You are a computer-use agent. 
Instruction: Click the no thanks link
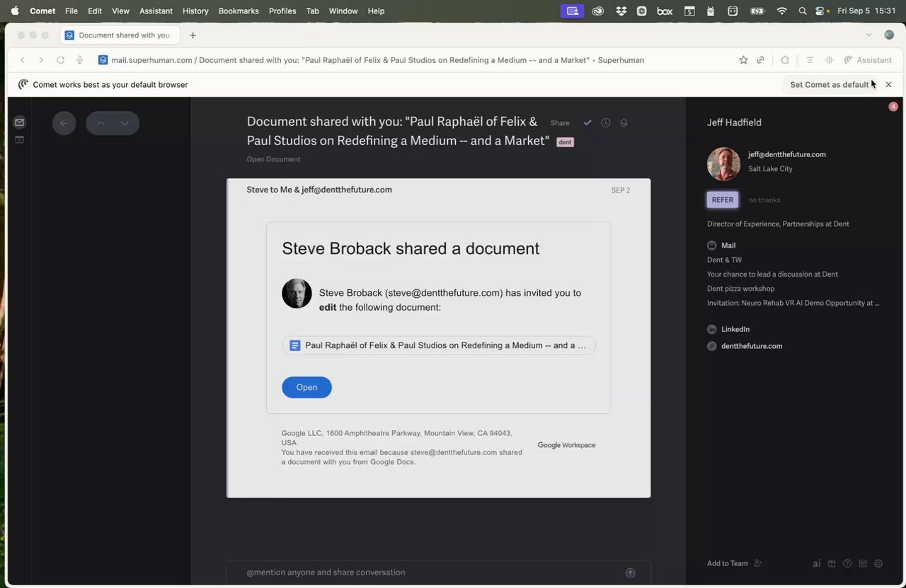coord(764,200)
